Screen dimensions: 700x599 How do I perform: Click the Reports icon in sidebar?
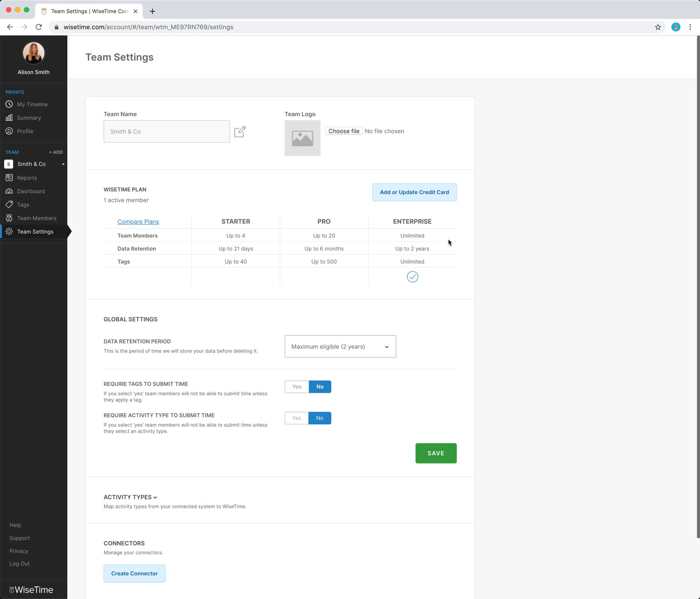[x=9, y=178]
